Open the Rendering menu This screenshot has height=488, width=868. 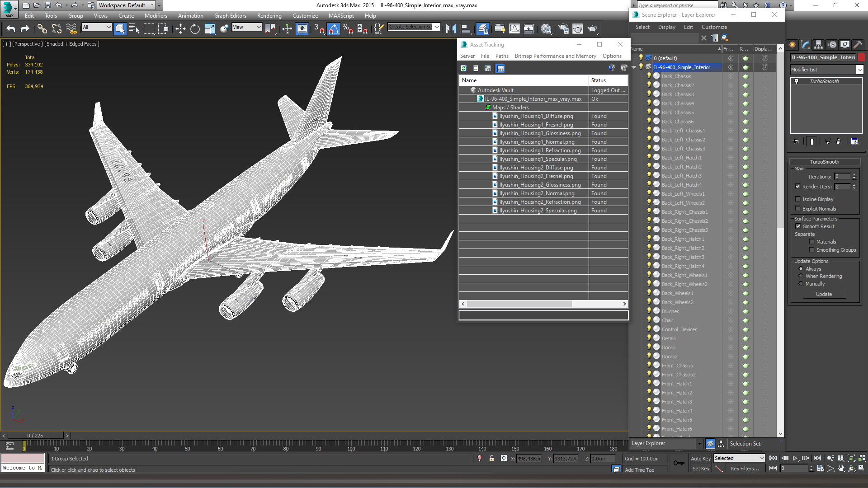point(269,16)
